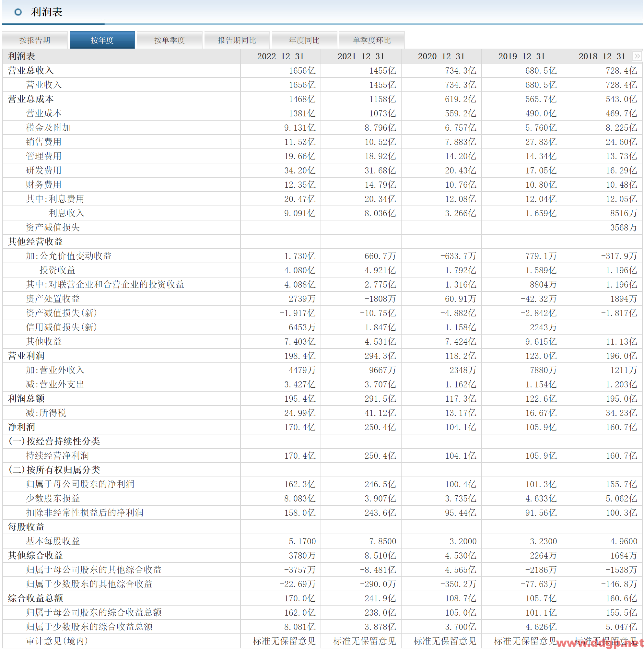The height and width of the screenshot is (649, 644).
Task: Open the 按单季度 tab
Action: (170, 40)
